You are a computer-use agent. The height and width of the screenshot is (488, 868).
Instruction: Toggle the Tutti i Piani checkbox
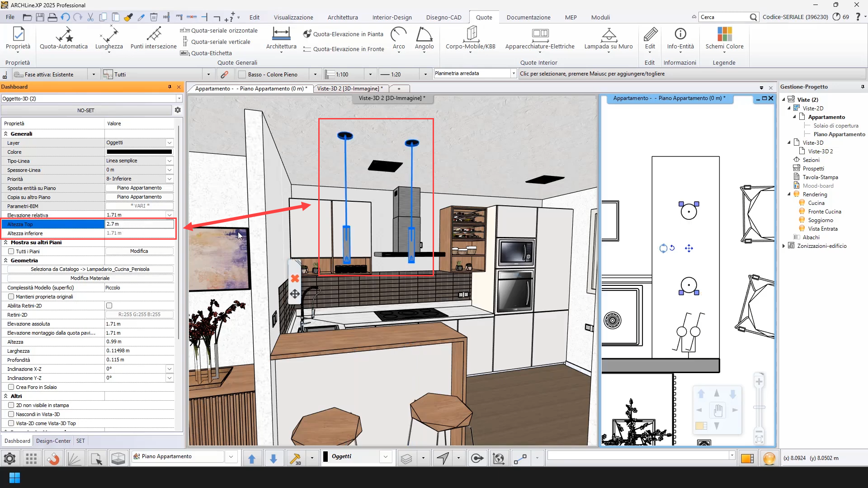click(x=11, y=251)
